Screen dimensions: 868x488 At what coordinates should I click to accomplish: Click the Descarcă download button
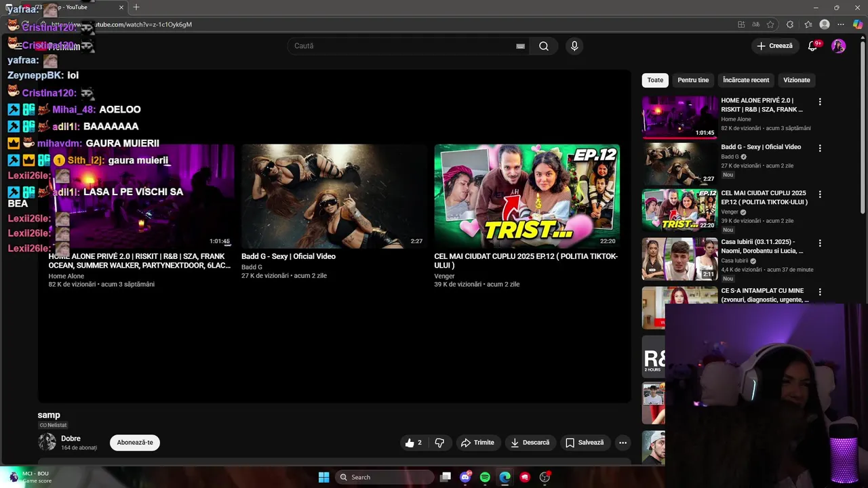530,443
